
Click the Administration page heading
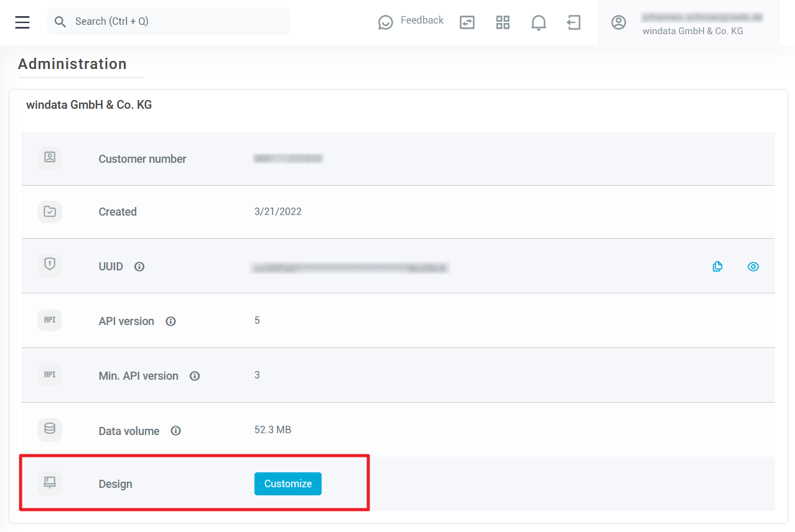tap(72, 64)
